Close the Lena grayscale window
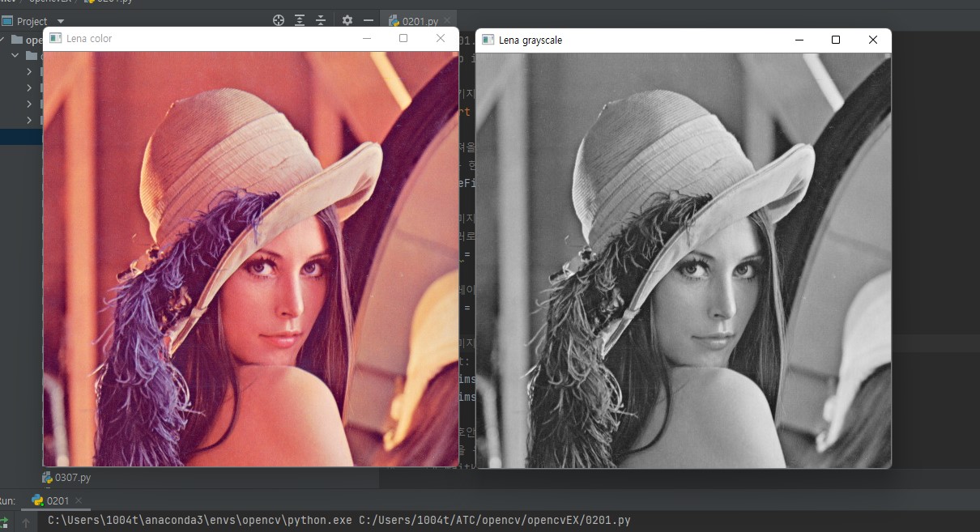The height and width of the screenshot is (532, 980). [x=873, y=40]
